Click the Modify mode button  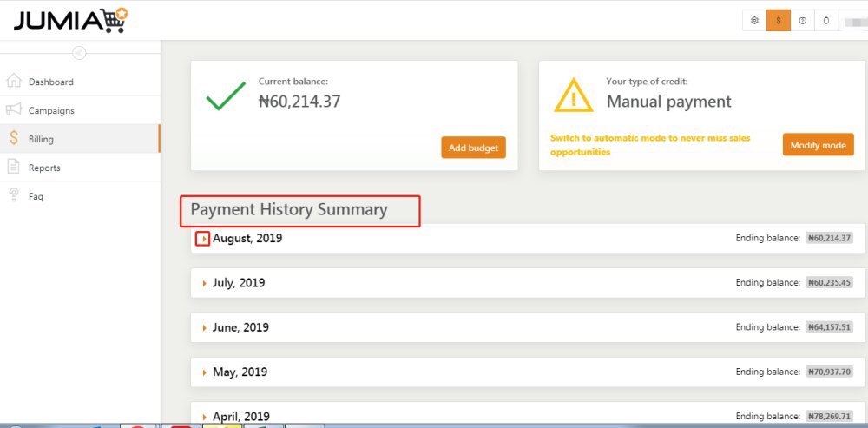coord(819,144)
